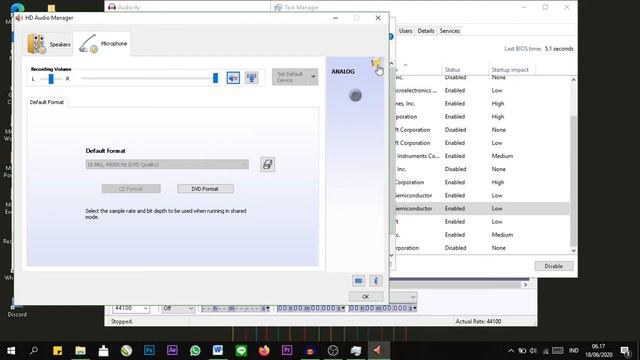
Task: Click the L/R balance slider thumb
Action: pos(51,78)
